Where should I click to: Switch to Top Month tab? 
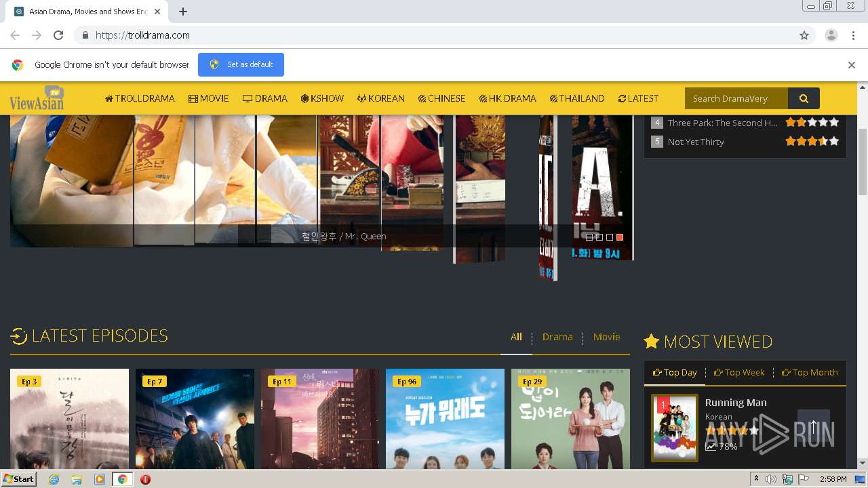click(x=810, y=373)
